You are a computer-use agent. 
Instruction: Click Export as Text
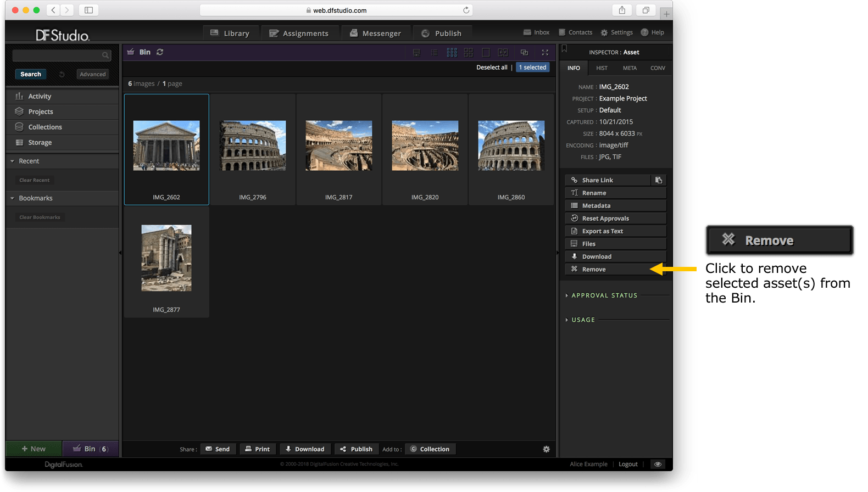pyautogui.click(x=615, y=231)
